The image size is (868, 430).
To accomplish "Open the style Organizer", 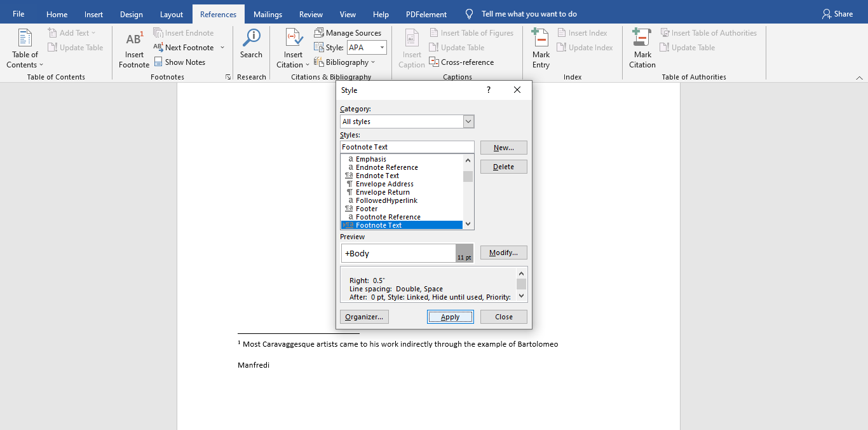I will point(363,316).
